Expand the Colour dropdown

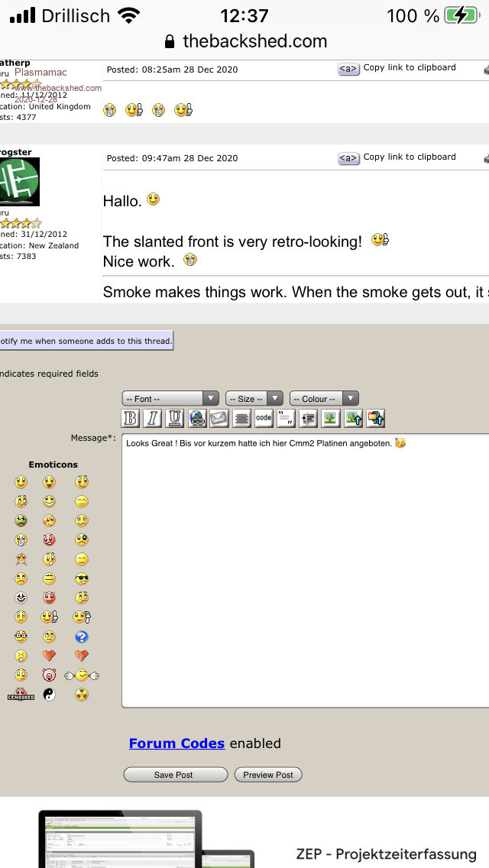pos(324,399)
